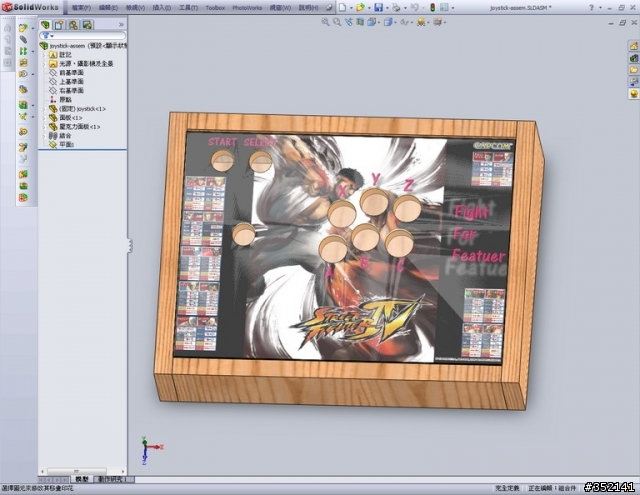Expand the Print dropdown arrow
The image size is (640, 495).
(x=404, y=8)
